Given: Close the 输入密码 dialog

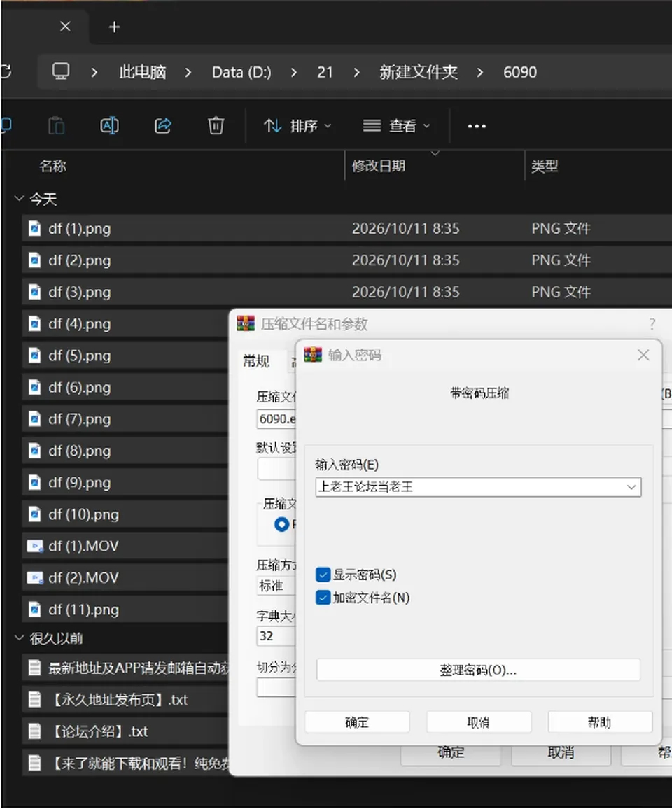Looking at the screenshot, I should tap(643, 355).
